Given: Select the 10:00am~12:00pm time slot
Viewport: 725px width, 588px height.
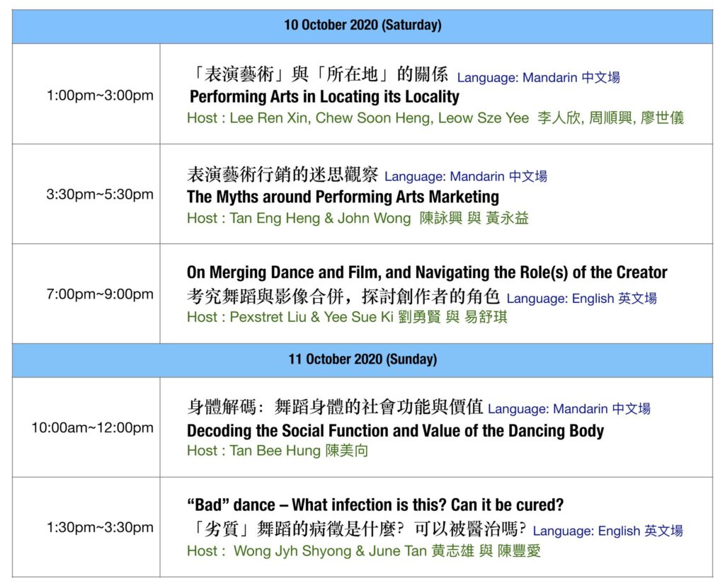Looking at the screenshot, I should (x=93, y=427).
